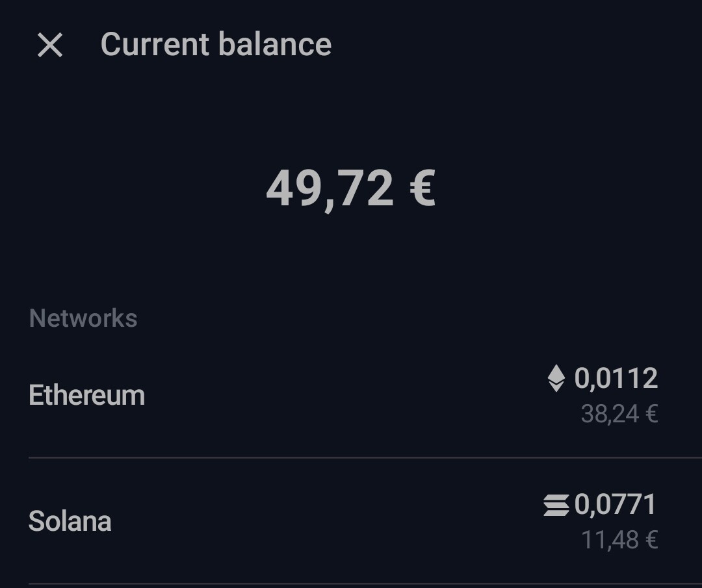Tap the Current balance title
This screenshot has height=588, width=702.
click(216, 44)
